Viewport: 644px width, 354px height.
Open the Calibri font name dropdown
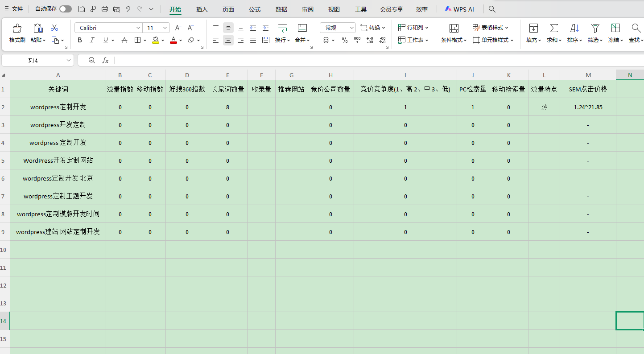[x=138, y=28]
